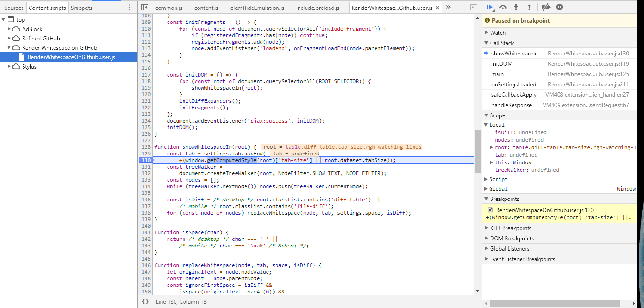
Task: Click line number 128 in the gutter
Action: click(146, 147)
